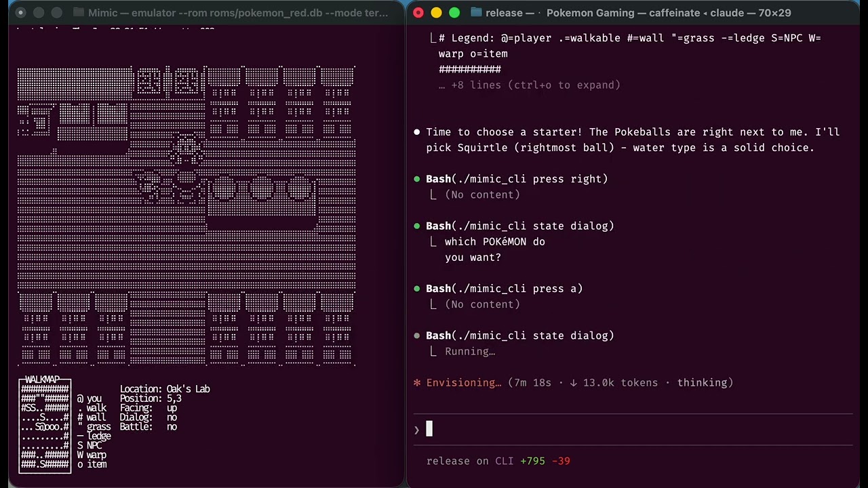Screen dimensions: 868x488
Task: Click the orange Envisioning spinner asterisk
Action: coord(417,383)
